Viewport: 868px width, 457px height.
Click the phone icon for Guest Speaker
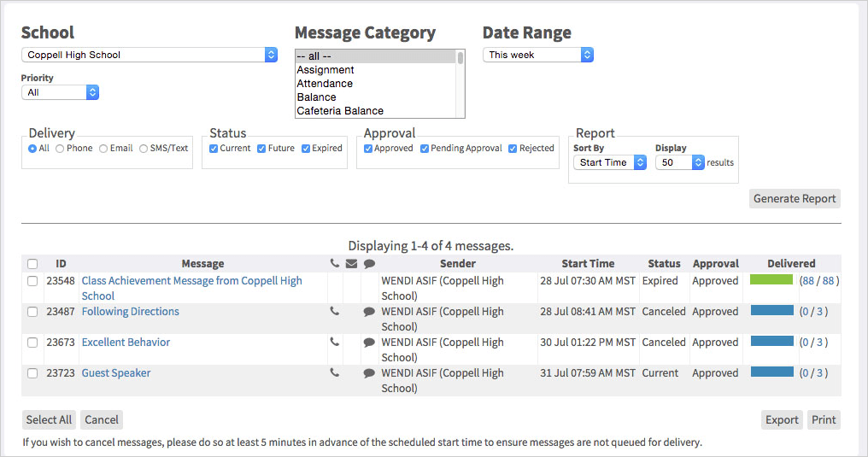click(x=334, y=373)
